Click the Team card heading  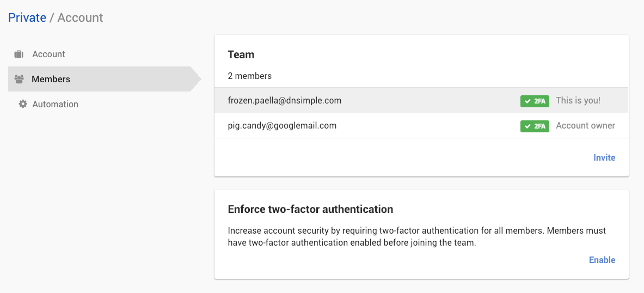[x=241, y=54]
